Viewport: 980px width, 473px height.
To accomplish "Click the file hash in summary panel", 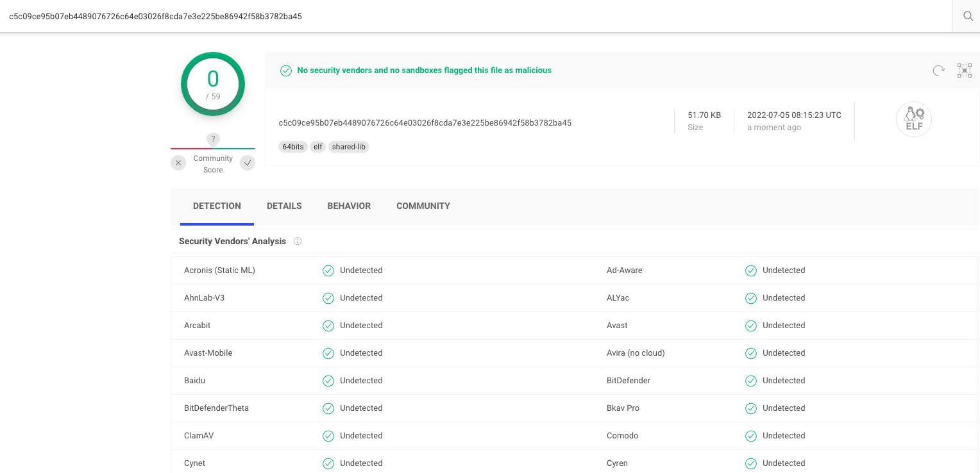I will coord(425,122).
